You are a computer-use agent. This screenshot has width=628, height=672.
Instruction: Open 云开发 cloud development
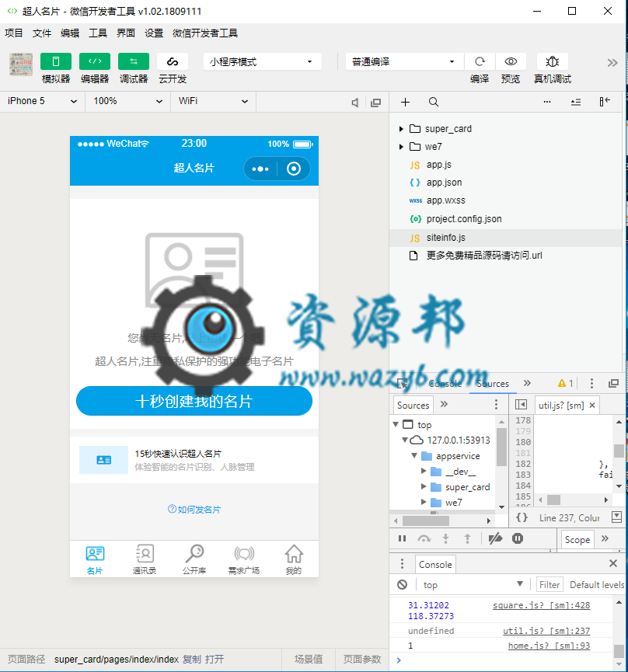click(x=173, y=61)
